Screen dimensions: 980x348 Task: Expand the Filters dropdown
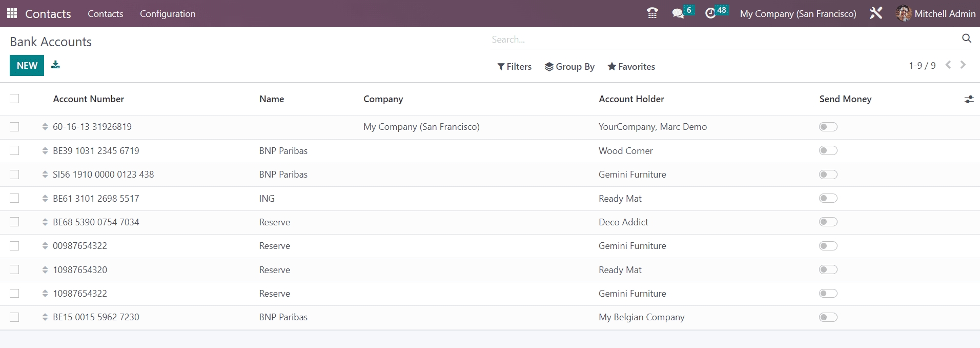click(x=514, y=67)
